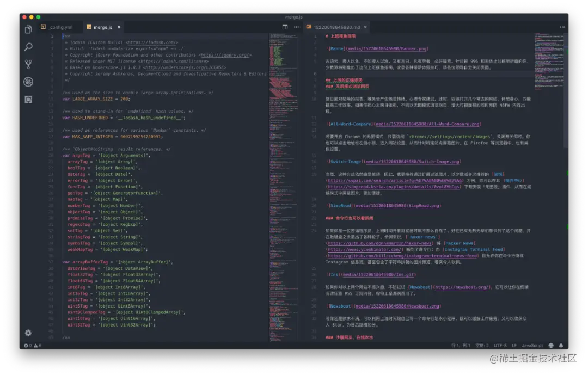Click the merge.js minimap
The width and height of the screenshot is (588, 375).
coord(284,187)
